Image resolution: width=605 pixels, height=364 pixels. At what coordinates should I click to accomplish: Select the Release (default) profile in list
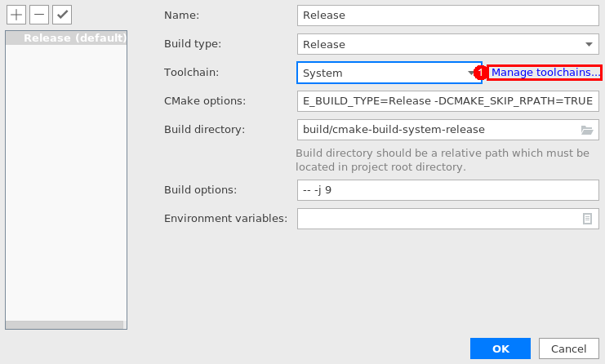66,38
